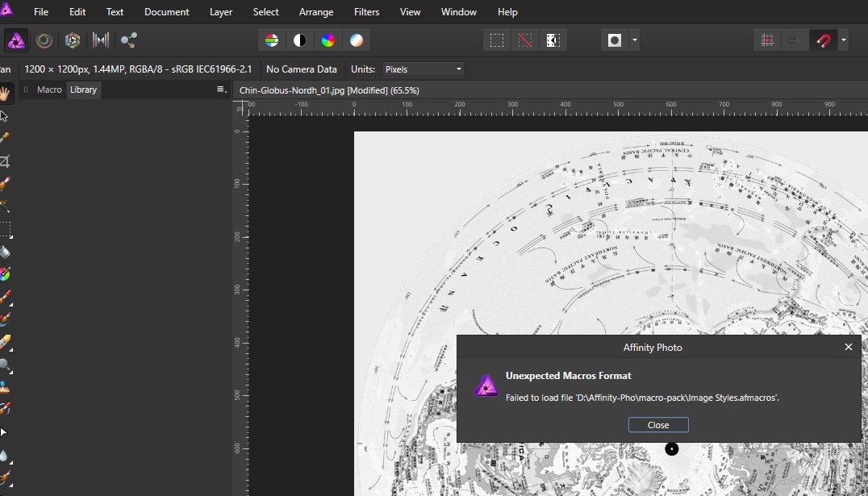Click the 'No Camera Data' label
The width and height of the screenshot is (868, 496).
(x=301, y=69)
